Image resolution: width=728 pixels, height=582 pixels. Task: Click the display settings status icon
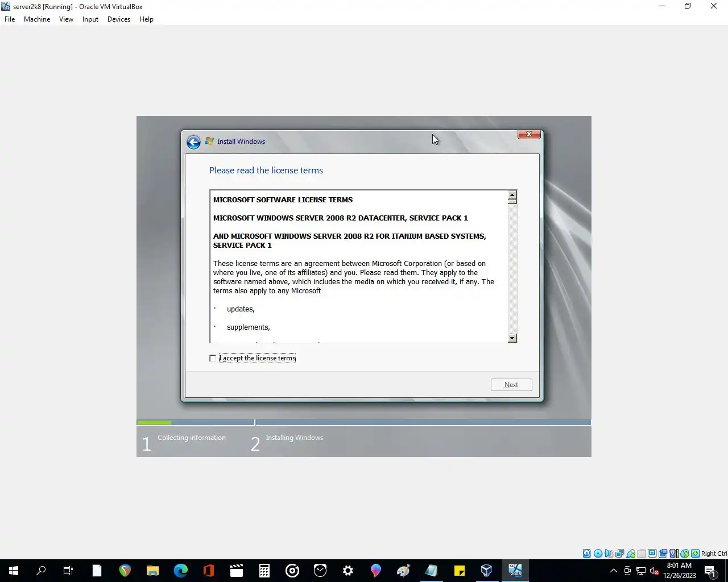click(x=652, y=553)
